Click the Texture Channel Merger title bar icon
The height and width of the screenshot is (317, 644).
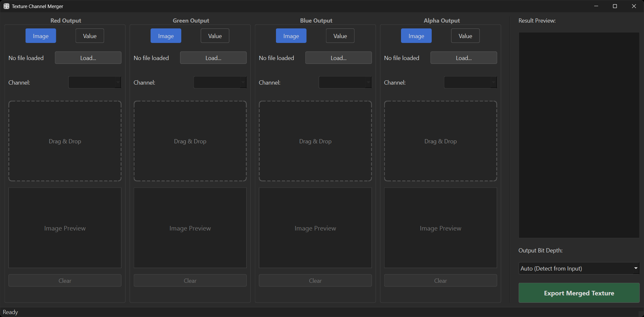pyautogui.click(x=6, y=6)
